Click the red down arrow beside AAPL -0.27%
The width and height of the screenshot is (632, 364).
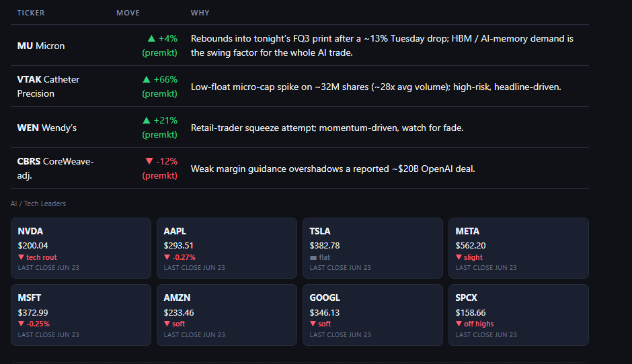pos(167,257)
